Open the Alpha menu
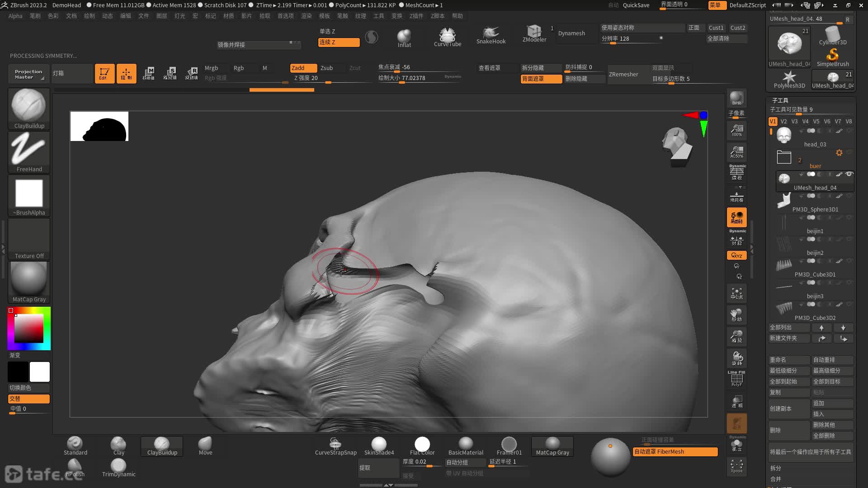Viewport: 868px width, 488px height. pos(15,16)
